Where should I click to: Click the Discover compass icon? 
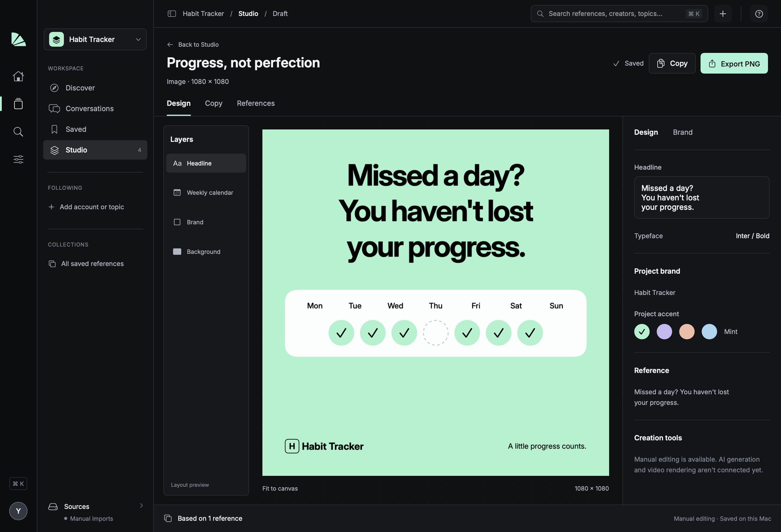pyautogui.click(x=54, y=88)
